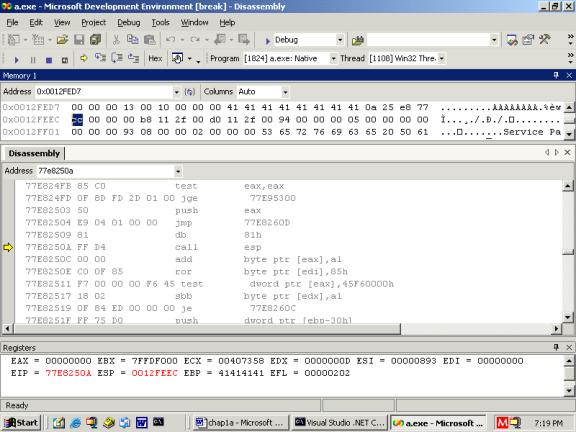This screenshot has height=432, width=576.
Task: Click the Cut scissors icon
Action: pos(116,40)
